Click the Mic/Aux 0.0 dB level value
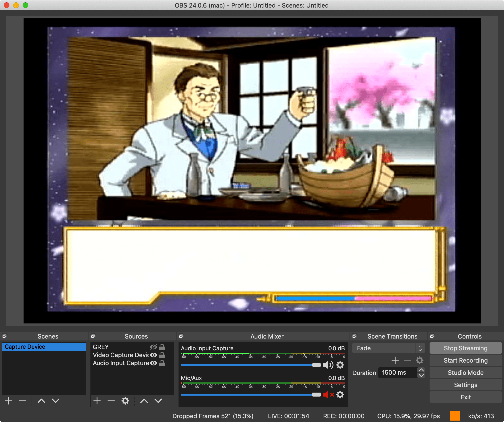This screenshot has height=422, width=504. pyautogui.click(x=337, y=378)
